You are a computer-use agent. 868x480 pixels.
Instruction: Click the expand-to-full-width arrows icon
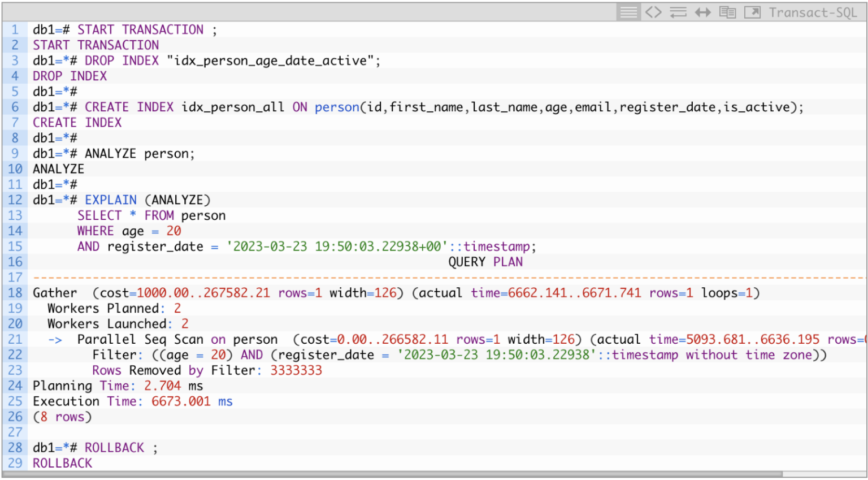point(703,12)
